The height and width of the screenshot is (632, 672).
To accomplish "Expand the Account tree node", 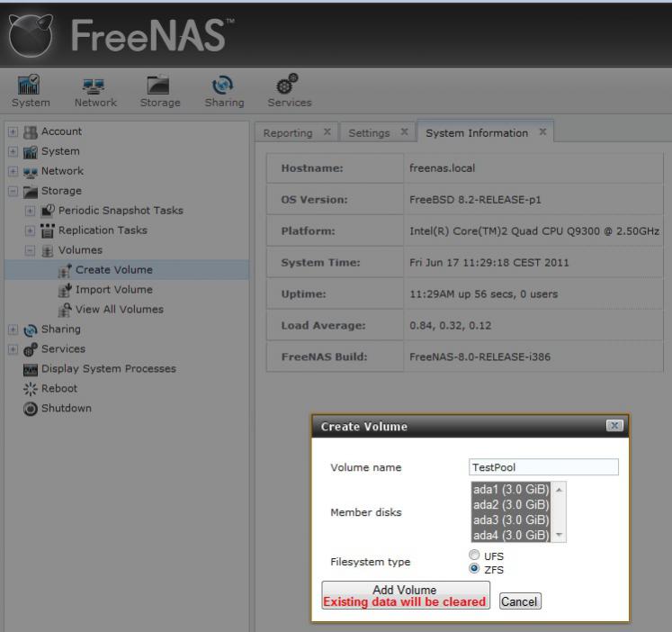I will [x=13, y=131].
